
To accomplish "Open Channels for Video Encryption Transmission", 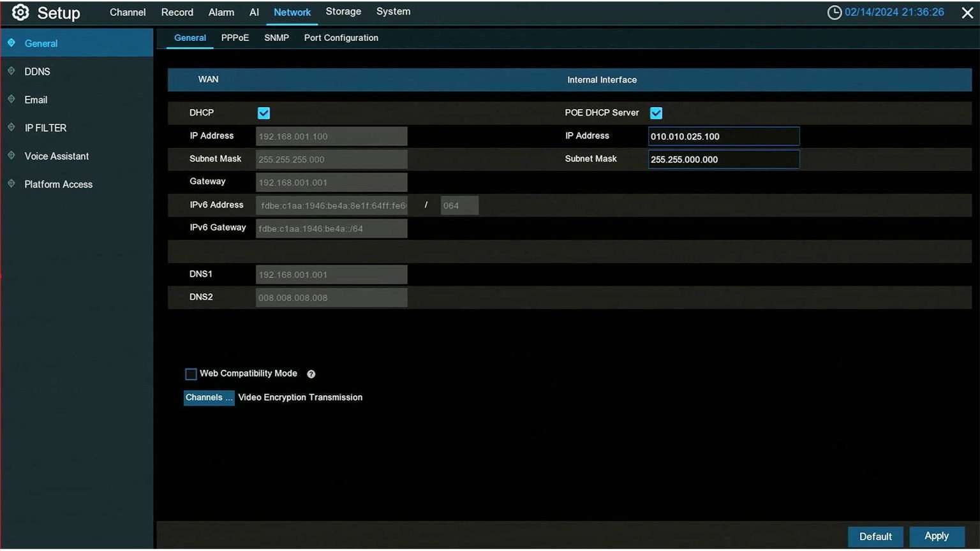I will click(209, 397).
